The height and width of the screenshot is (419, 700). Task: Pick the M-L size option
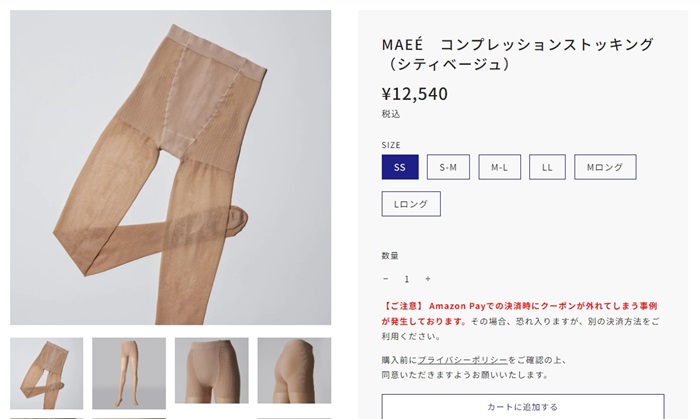tap(500, 167)
